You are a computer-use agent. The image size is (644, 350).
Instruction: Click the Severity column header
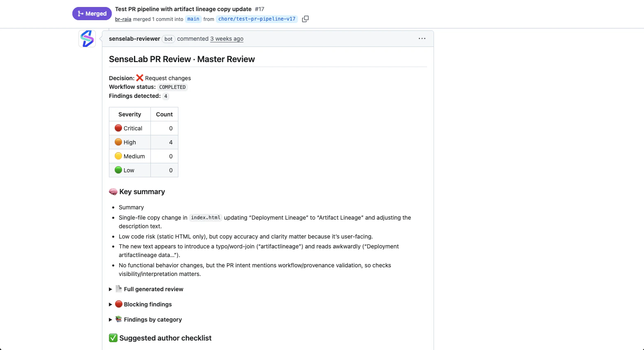pyautogui.click(x=130, y=114)
